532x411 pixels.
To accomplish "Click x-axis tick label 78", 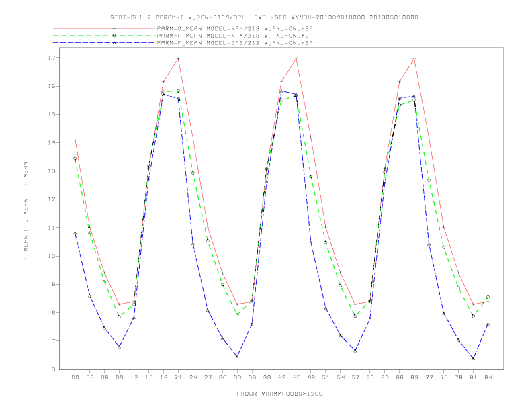I will click(458, 377).
